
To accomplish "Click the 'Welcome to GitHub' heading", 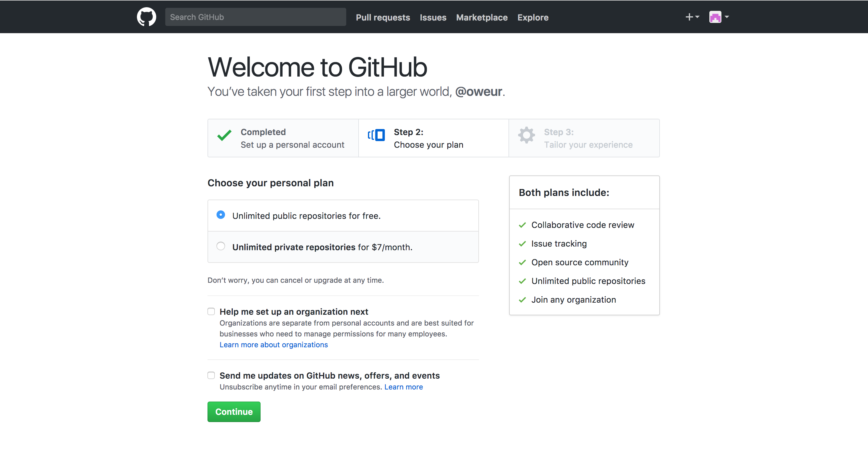I will coord(317,67).
